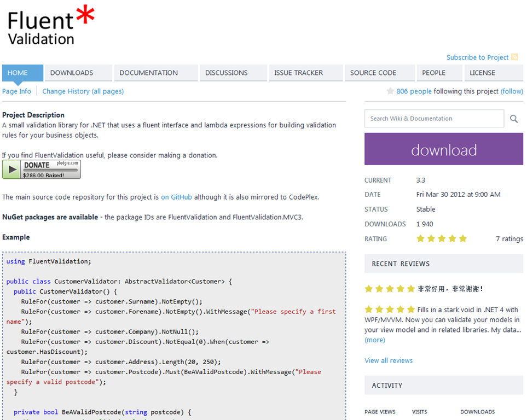The width and height of the screenshot is (527, 420).
Task: Click the Subscribe to Project link
Action: [x=477, y=57]
